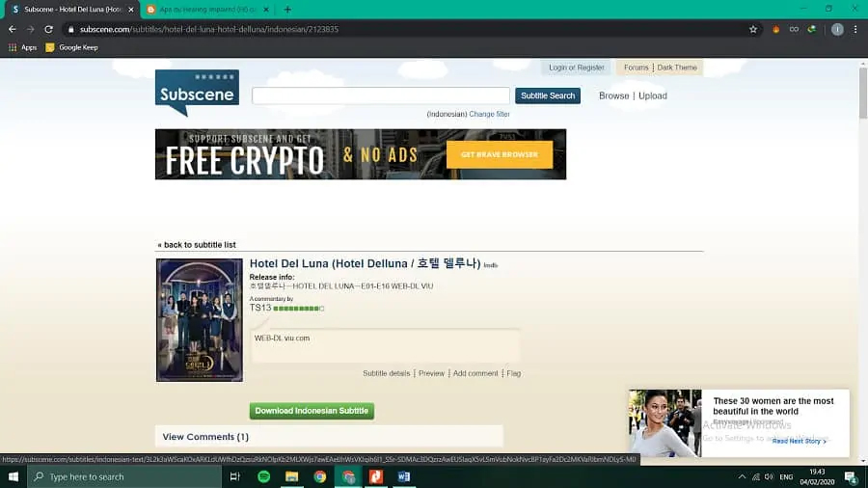The width and height of the screenshot is (868, 488).
Task: Open the first Chrome taskbar icon
Action: 320,476
